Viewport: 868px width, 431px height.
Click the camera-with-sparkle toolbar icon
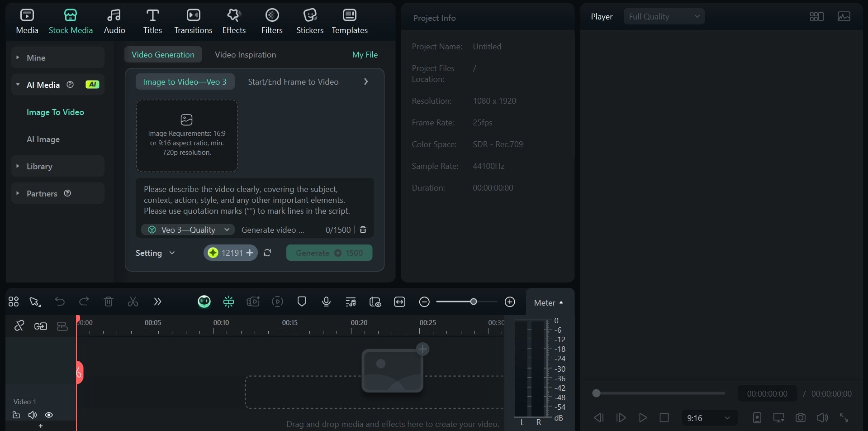tap(253, 302)
